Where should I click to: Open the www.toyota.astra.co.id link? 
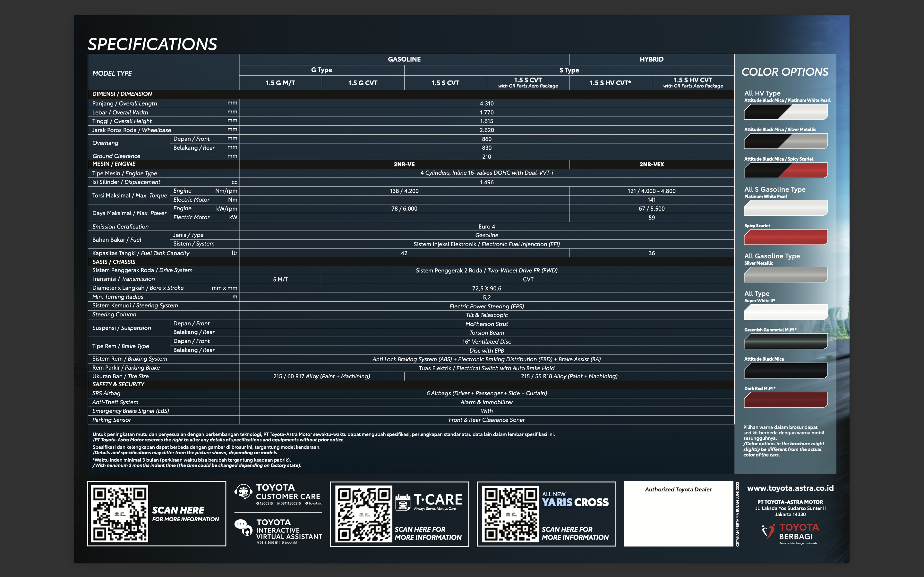(x=790, y=488)
